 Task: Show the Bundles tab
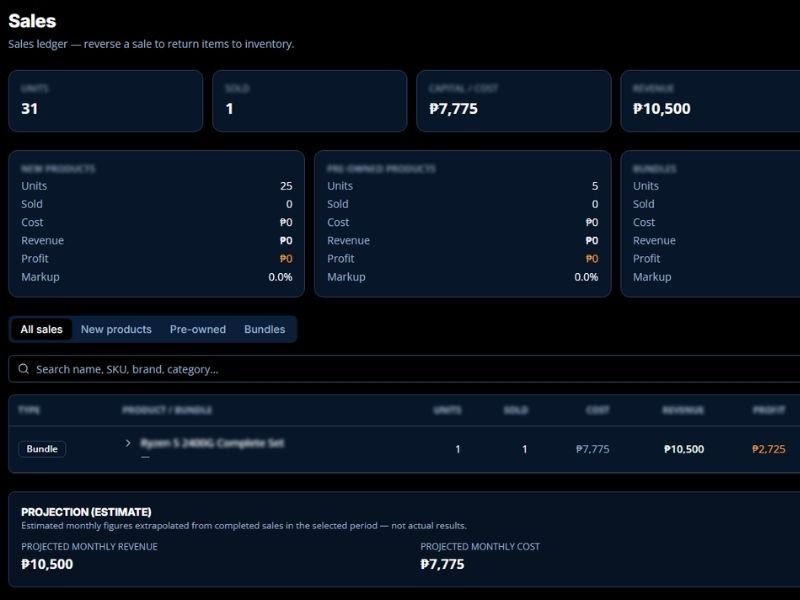click(x=264, y=329)
